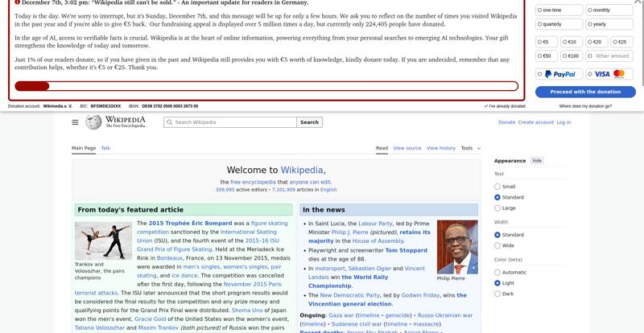Open the View history tab
644x333 pixels.
pos(440,148)
